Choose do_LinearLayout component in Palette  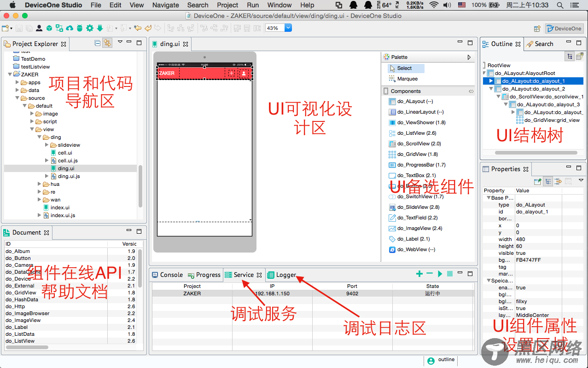tap(416, 112)
